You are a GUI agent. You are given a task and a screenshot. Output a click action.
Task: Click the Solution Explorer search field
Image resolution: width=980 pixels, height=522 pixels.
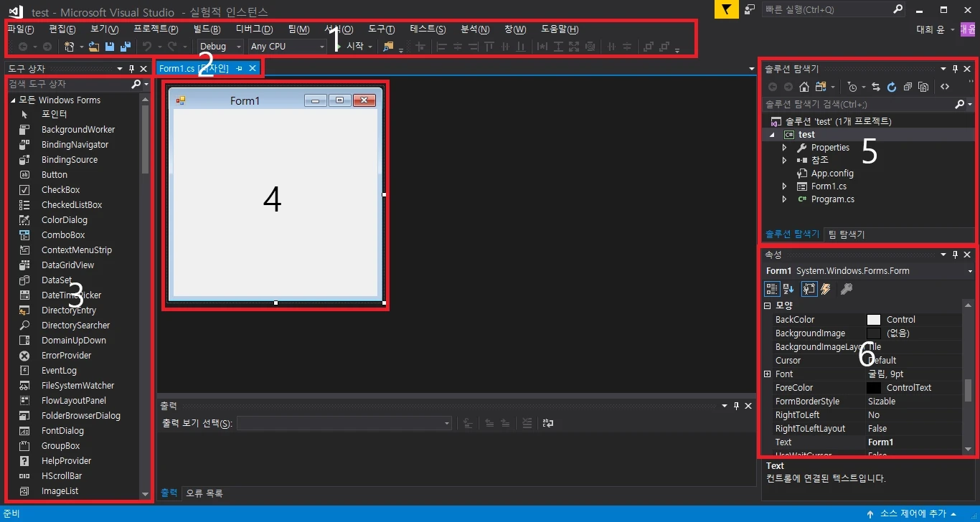click(857, 105)
